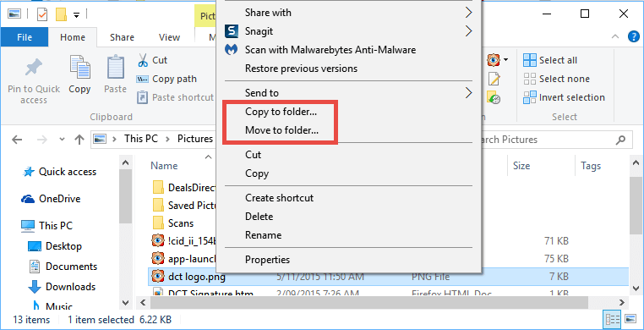644x330 pixels.
Task: Click the Copy path icon
Action: 142,79
